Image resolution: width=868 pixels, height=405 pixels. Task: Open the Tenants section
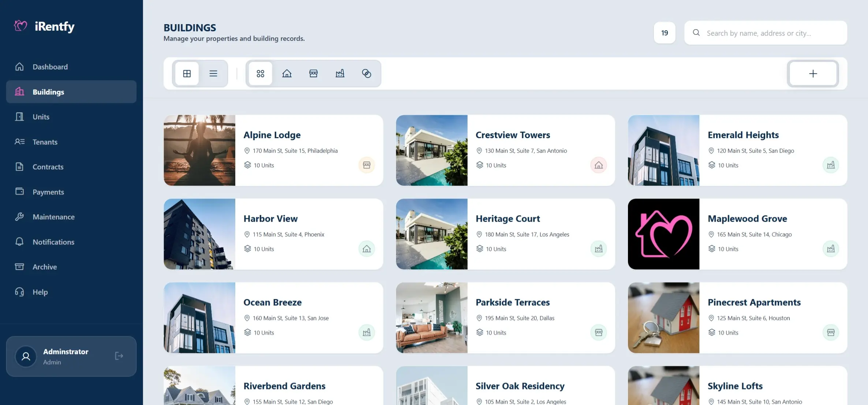click(x=71, y=142)
